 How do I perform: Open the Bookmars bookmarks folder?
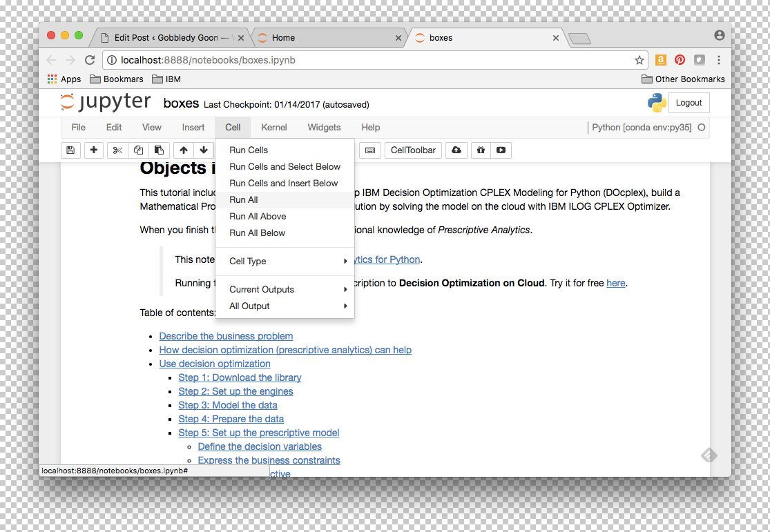117,79
